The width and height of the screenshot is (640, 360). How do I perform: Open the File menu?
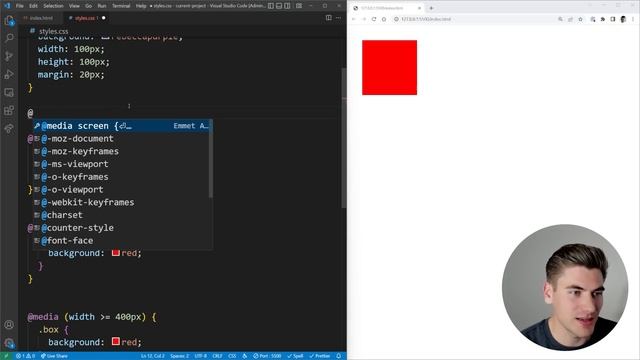(x=20, y=6)
